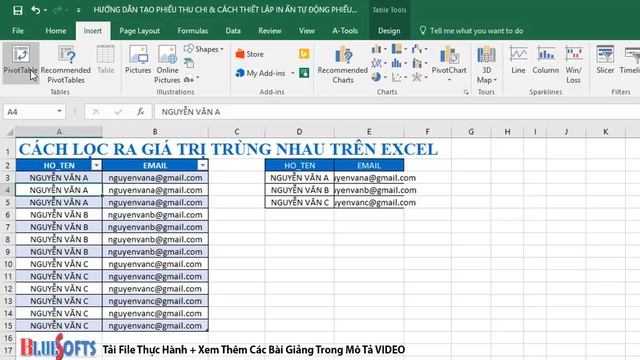Insert a Waterfall or Stock chart
The image size is (640, 360).
pyautogui.click(x=419, y=49)
